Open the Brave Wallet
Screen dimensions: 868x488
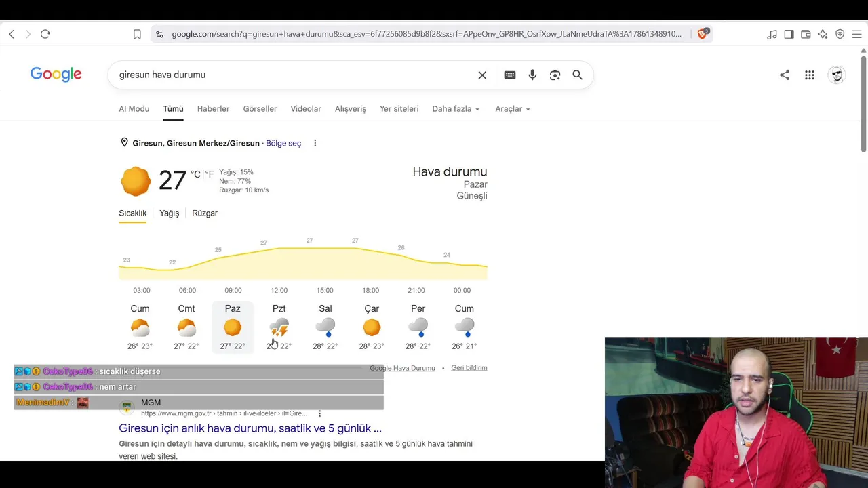(x=806, y=34)
